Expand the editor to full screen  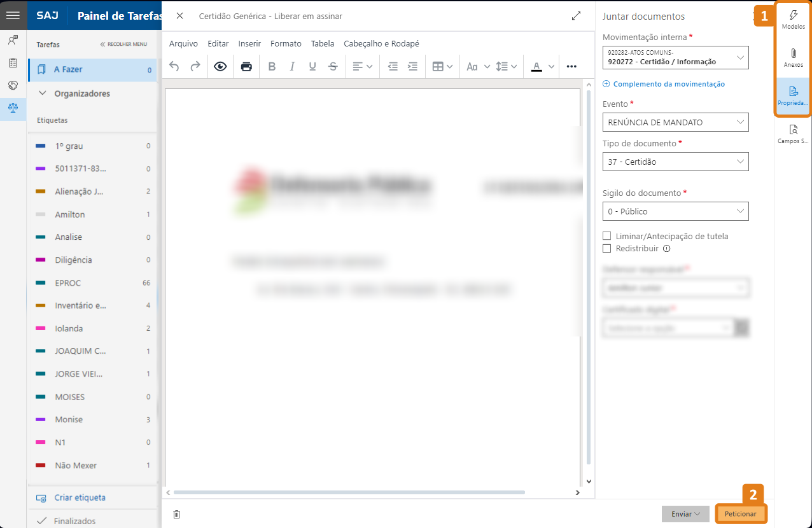(576, 16)
